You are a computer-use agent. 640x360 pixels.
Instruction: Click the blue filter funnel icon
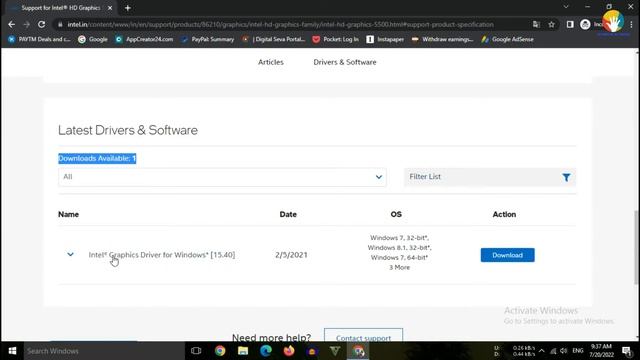[x=566, y=178]
